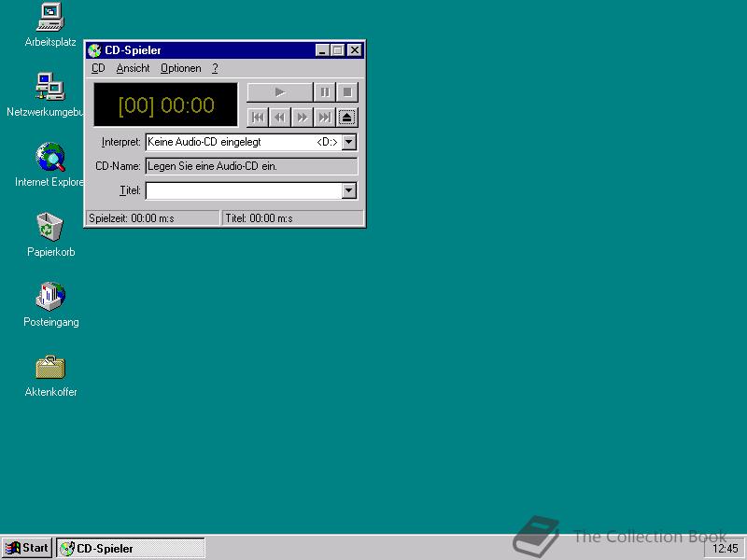
Task: Click the CD-Name field
Action: (251, 166)
